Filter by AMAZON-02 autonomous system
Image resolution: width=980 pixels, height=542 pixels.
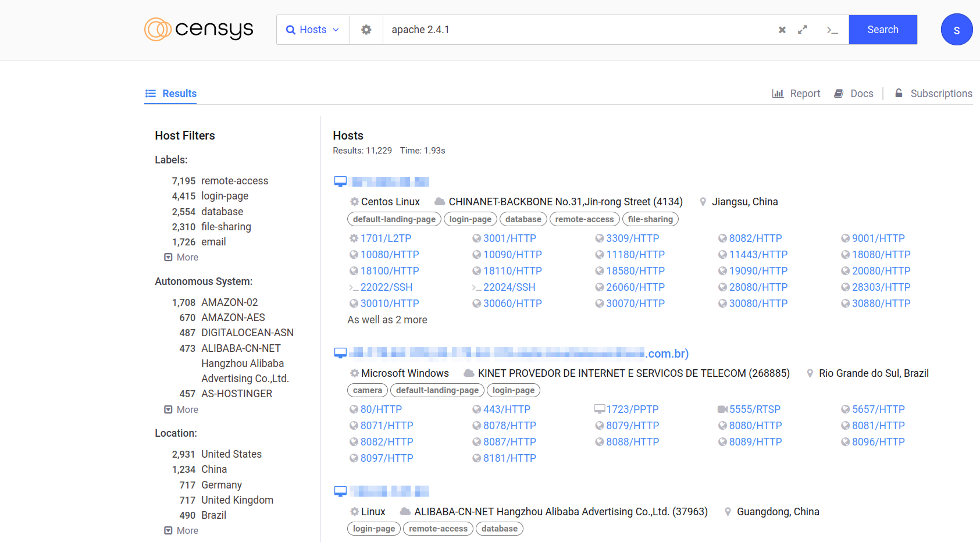(x=229, y=302)
